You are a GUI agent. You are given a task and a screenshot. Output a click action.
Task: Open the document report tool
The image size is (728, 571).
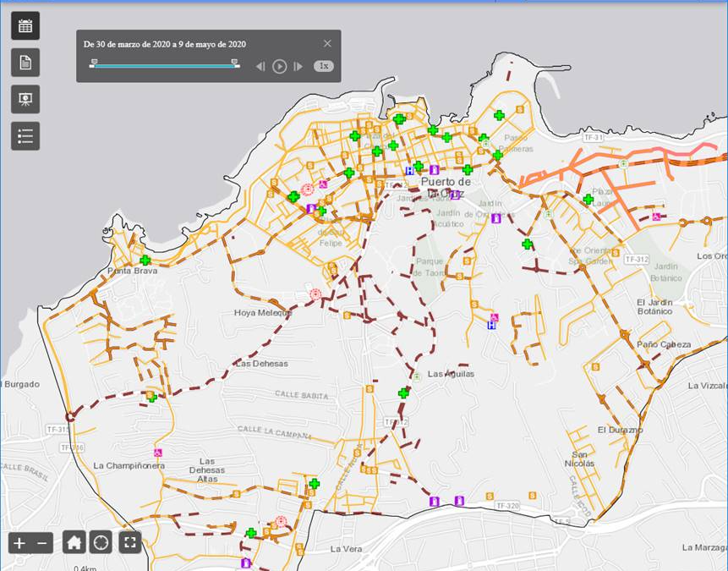(x=25, y=62)
